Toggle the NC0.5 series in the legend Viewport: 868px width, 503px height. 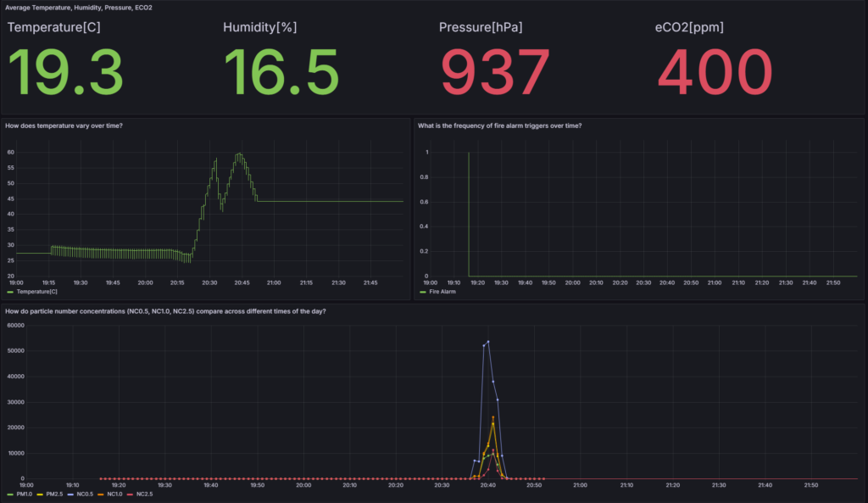point(86,494)
